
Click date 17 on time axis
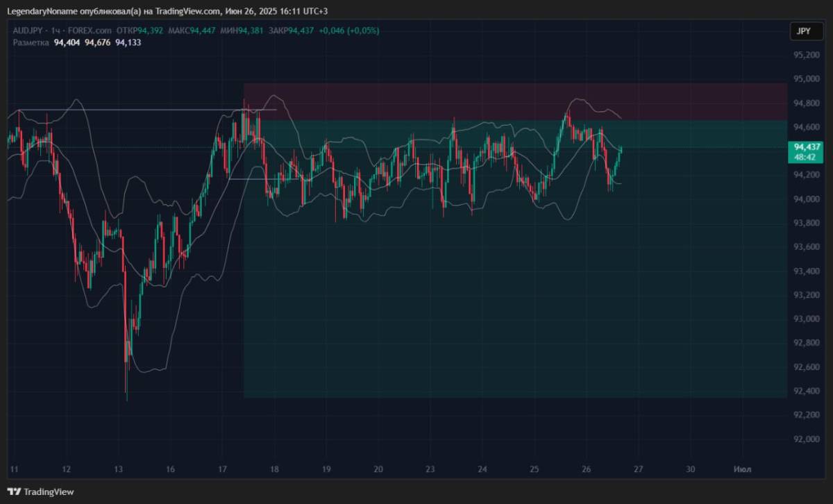[222, 469]
